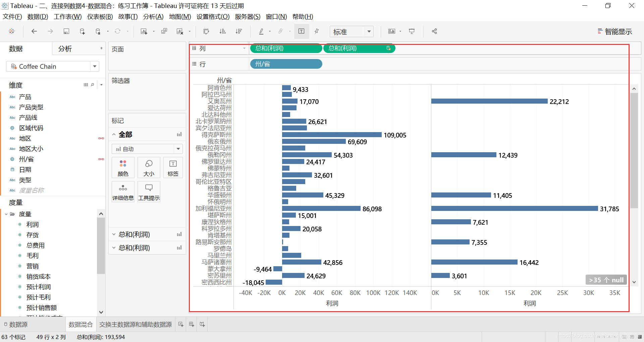Viewport: 644px width, 342px height.
Task: Click the measures list scroll down arrow
Action: tap(101, 312)
